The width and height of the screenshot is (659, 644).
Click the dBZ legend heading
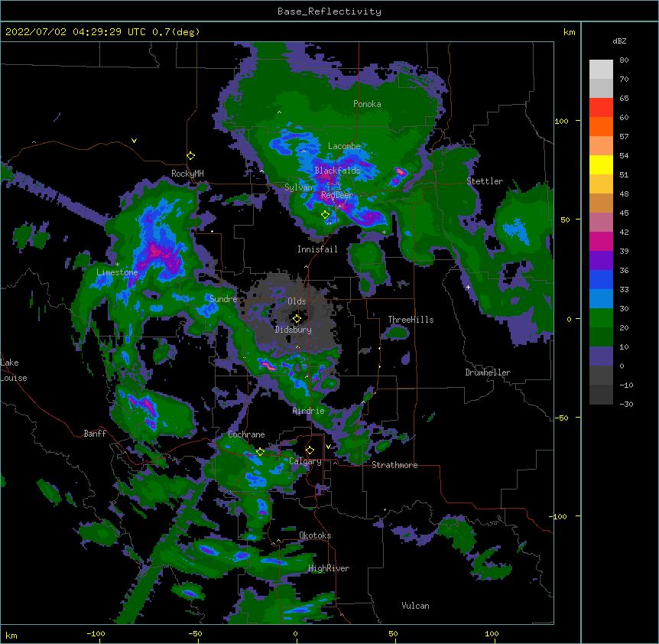(619, 41)
